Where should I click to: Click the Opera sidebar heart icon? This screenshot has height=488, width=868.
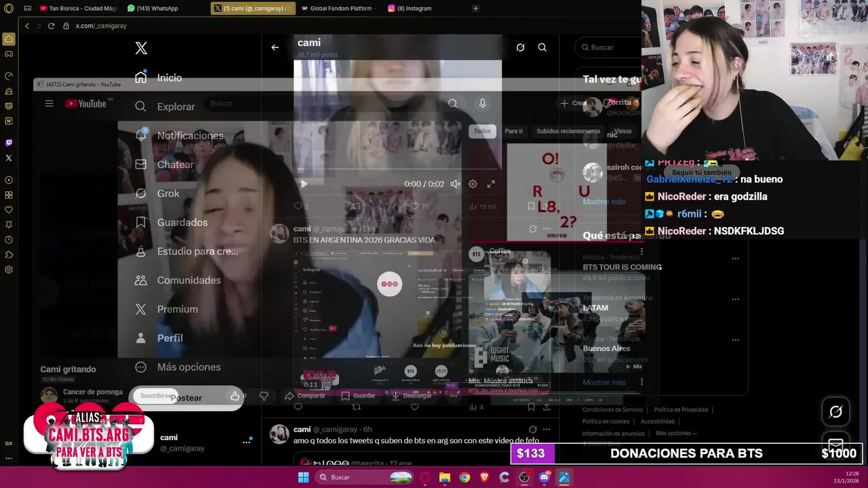tap(9, 210)
